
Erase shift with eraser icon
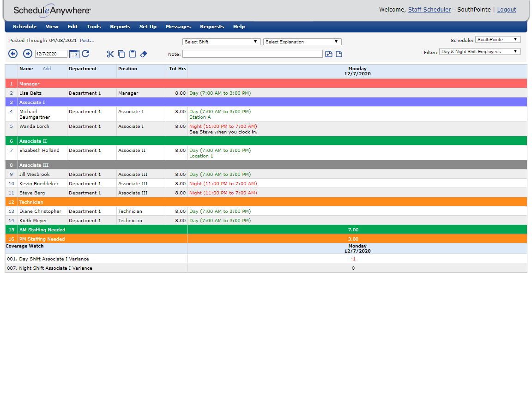[144, 54]
